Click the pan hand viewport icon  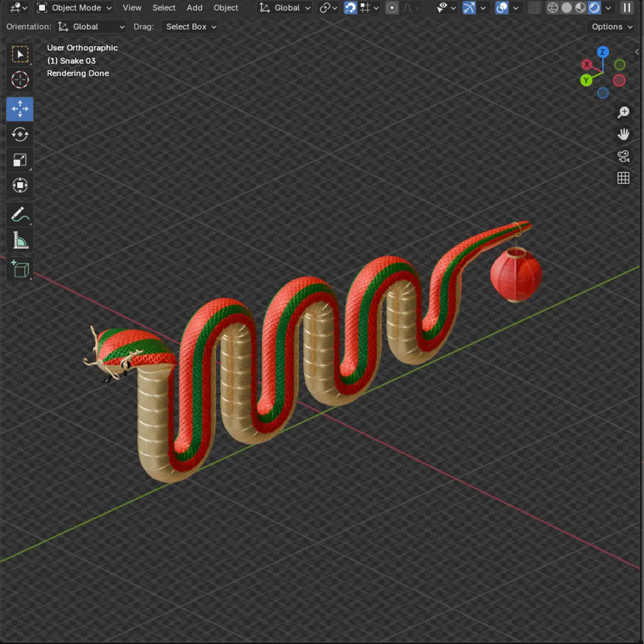pyautogui.click(x=623, y=134)
